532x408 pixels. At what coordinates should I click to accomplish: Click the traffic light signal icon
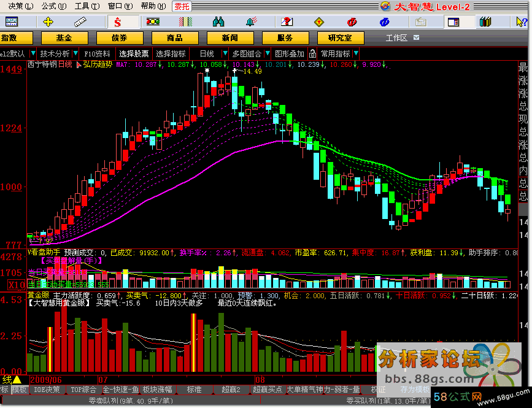point(153,22)
